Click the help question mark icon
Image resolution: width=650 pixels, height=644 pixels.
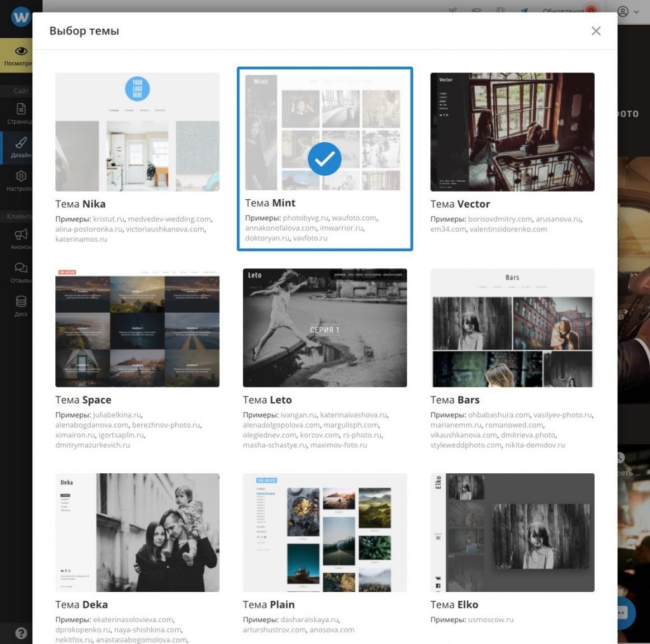point(21,633)
